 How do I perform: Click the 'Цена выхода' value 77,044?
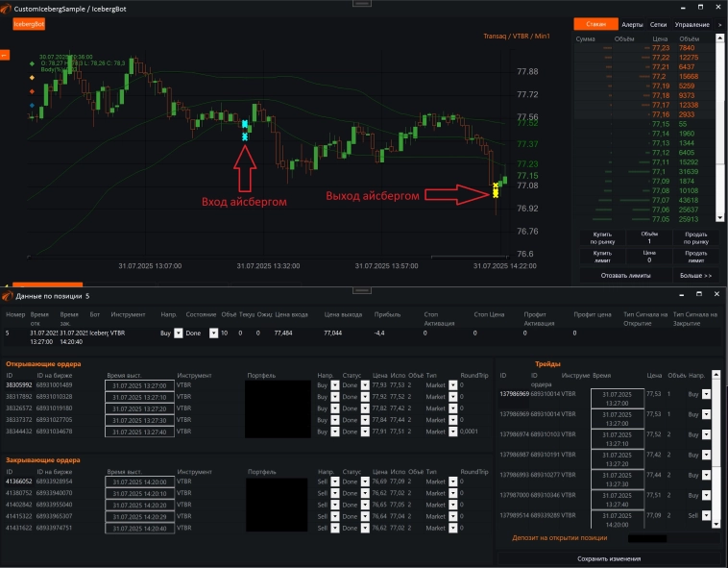333,333
